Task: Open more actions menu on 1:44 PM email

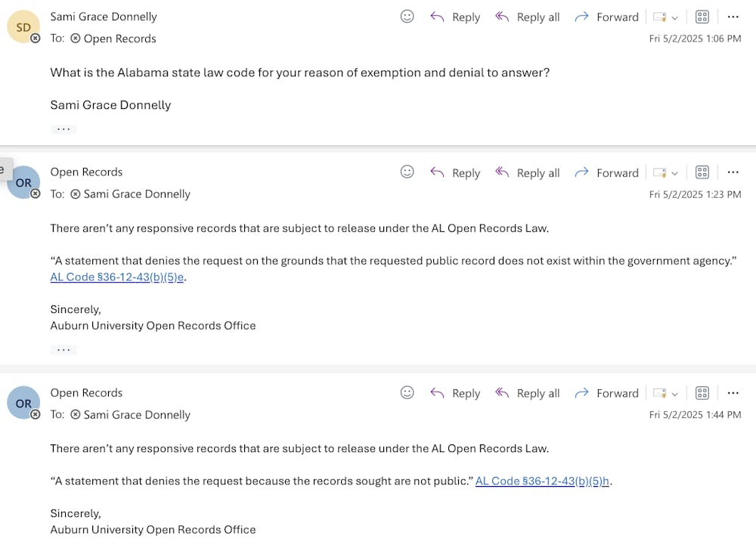Action: [x=733, y=393]
